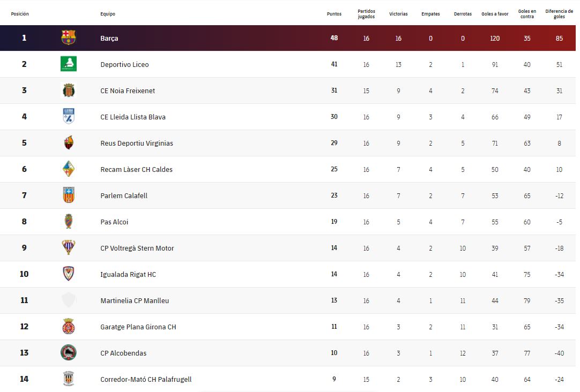This screenshot has width=580, height=392.
Task: Click the Igualada Rigat HC crest
Action: (69, 274)
